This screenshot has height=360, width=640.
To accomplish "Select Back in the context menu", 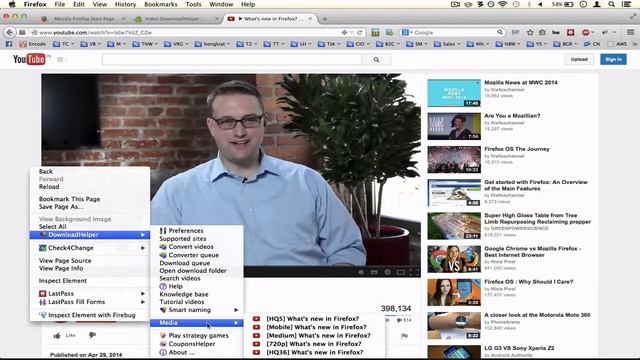I will click(90, 171).
